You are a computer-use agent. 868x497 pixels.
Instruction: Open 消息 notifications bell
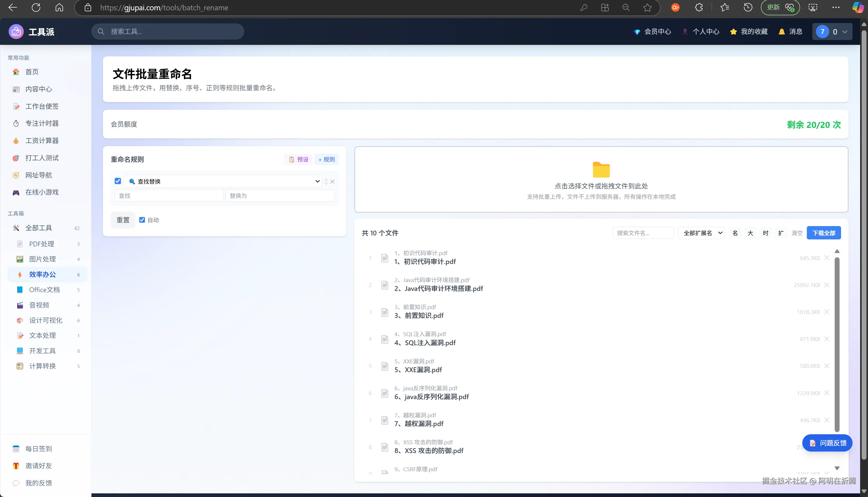tap(790, 32)
